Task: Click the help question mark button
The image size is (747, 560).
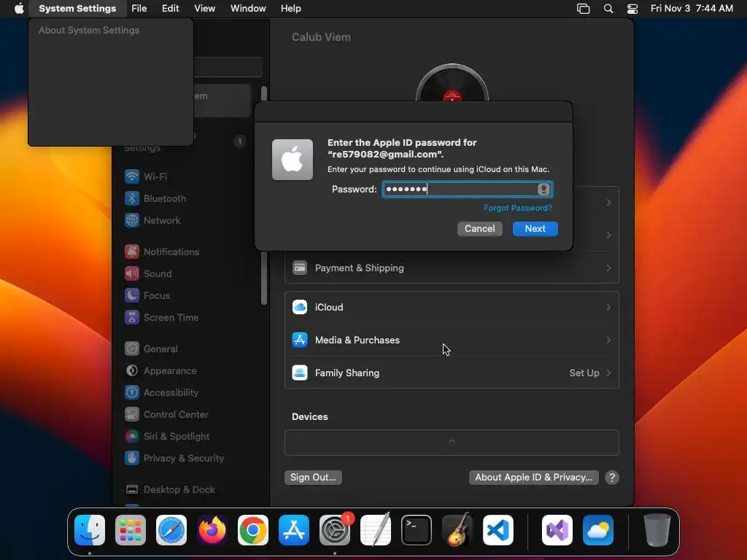Action: click(x=612, y=477)
